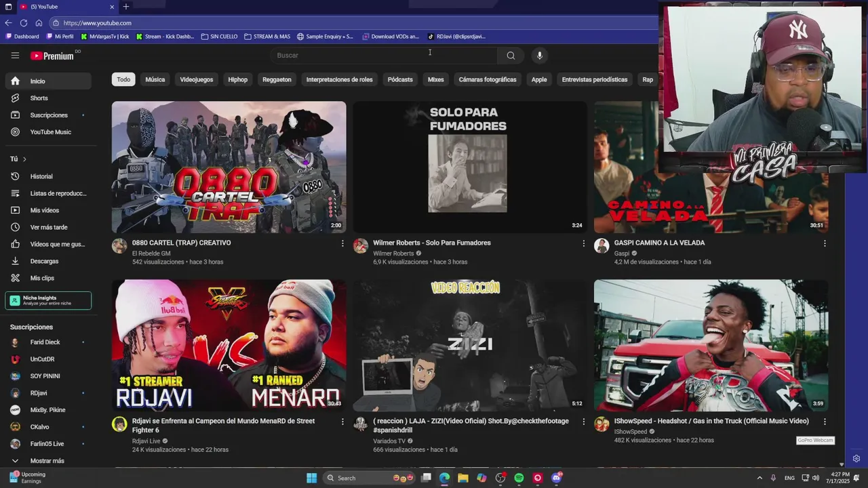Reload the page with refresh button
Image resolution: width=868 pixels, height=488 pixels.
coord(24,23)
